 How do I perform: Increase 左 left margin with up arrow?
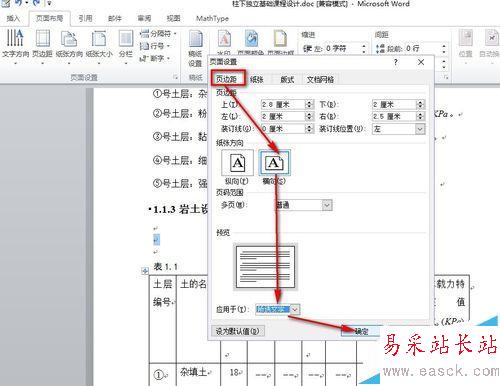click(x=310, y=114)
